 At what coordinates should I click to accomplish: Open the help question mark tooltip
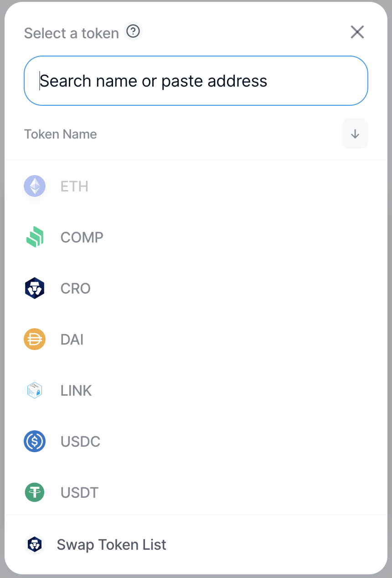(x=133, y=31)
